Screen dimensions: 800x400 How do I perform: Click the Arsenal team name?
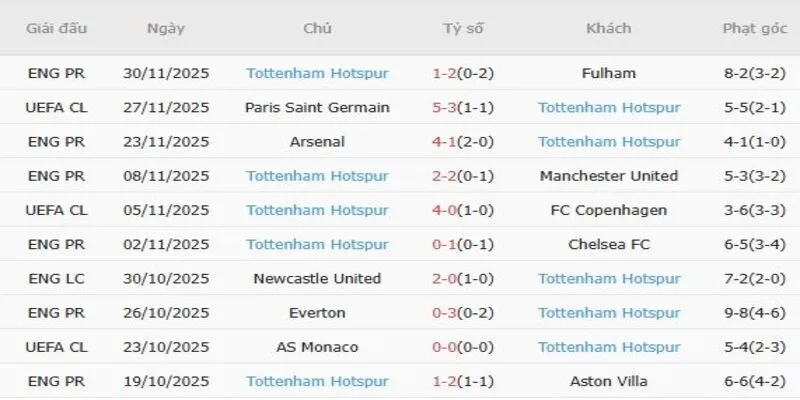pos(317,141)
